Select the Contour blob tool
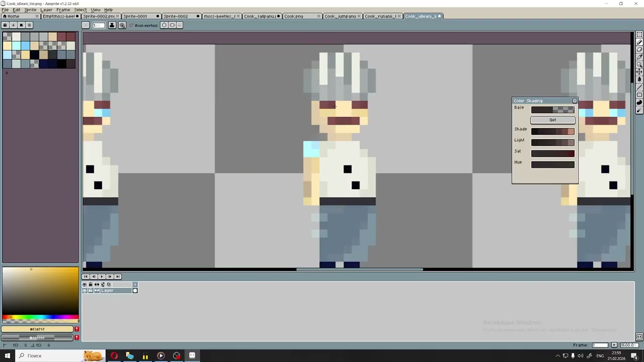Image resolution: width=644 pixels, height=362 pixels. click(x=639, y=103)
